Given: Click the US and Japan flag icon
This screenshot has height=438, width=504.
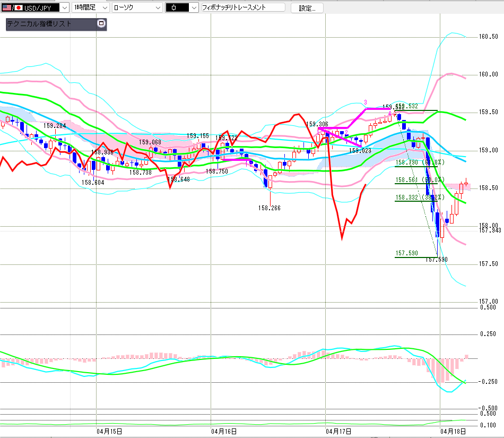Looking at the screenshot, I should pos(10,7).
